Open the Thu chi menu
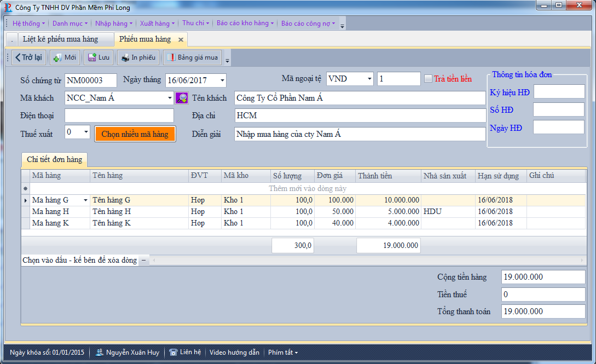This screenshot has width=596, height=364. click(x=196, y=23)
